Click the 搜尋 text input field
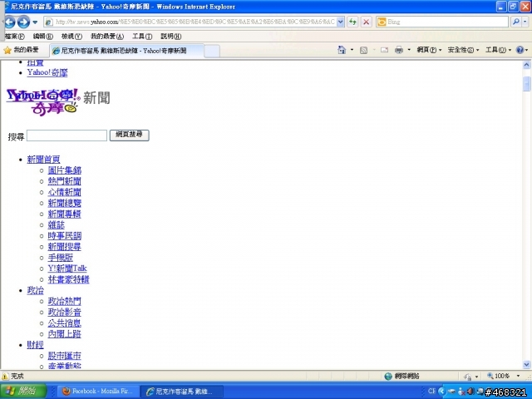Viewport: 532px width, 399px height. 66,135
